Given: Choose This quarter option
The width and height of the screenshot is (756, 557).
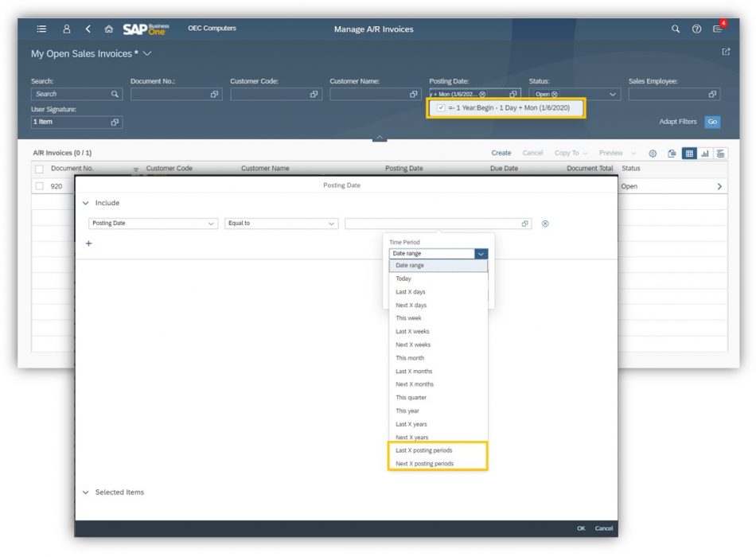Looking at the screenshot, I should pyautogui.click(x=438, y=397).
